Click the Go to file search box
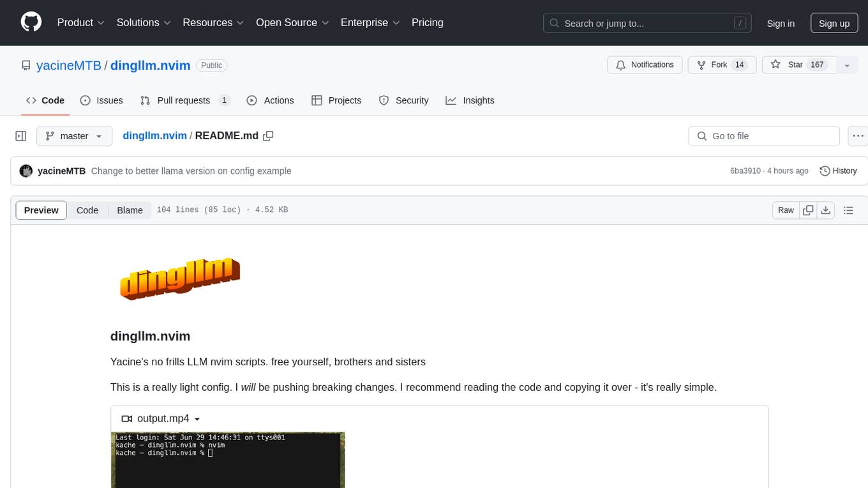The width and height of the screenshot is (868, 488). point(764,136)
